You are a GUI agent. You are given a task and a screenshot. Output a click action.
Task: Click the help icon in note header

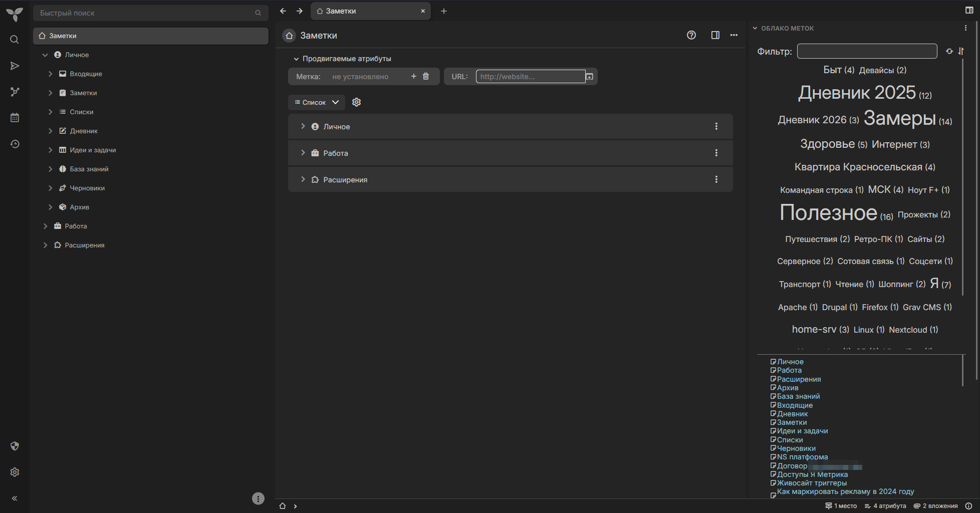(x=691, y=35)
